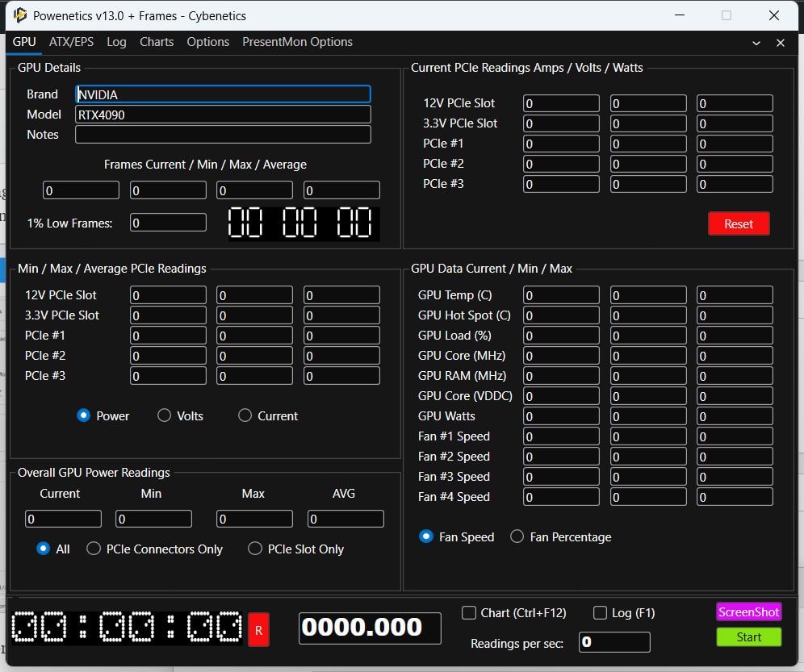This screenshot has height=672, width=804.
Task: Click the frames timer digital display
Action: (x=304, y=223)
